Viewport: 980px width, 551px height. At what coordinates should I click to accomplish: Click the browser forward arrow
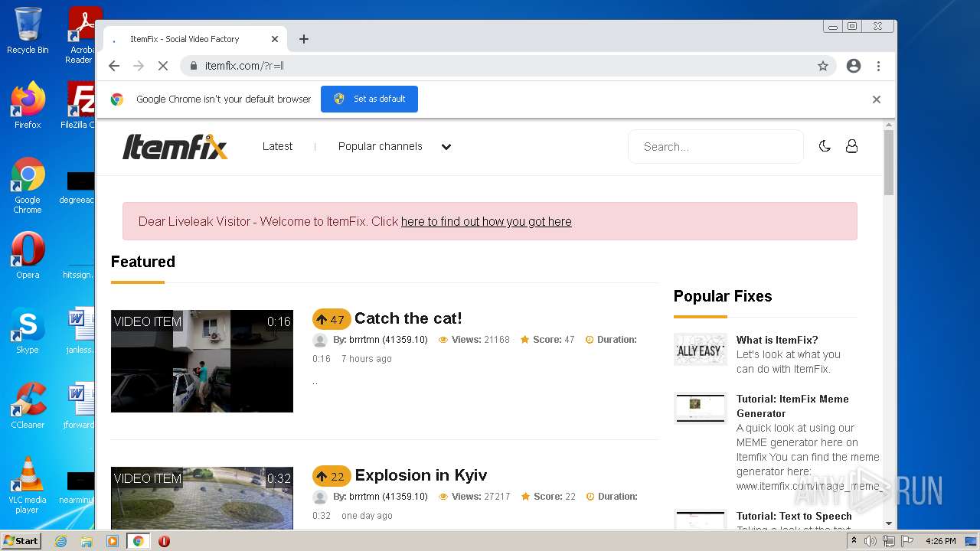point(139,66)
